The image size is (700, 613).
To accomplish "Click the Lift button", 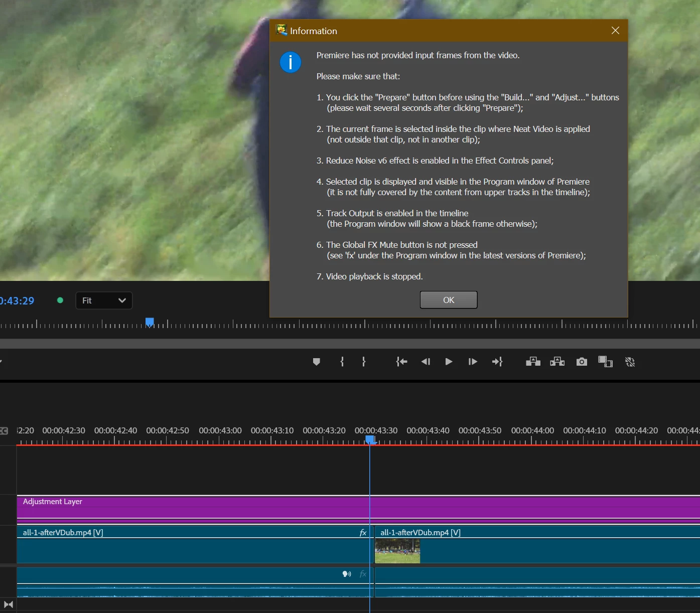I will [x=533, y=362].
